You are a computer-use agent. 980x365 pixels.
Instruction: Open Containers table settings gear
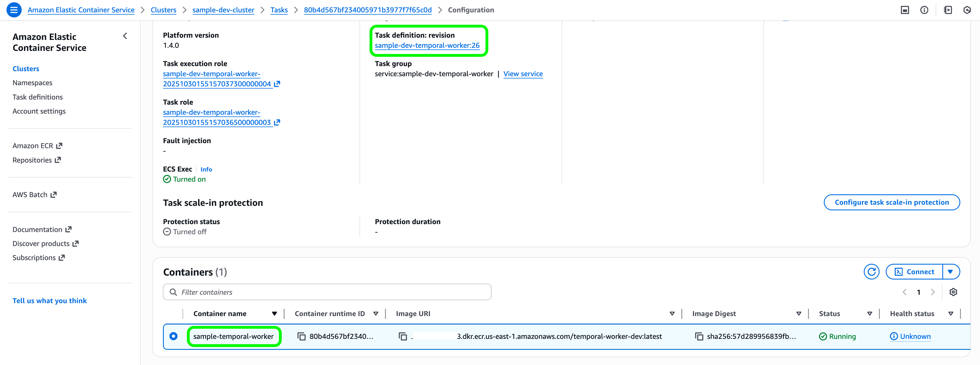[953, 292]
